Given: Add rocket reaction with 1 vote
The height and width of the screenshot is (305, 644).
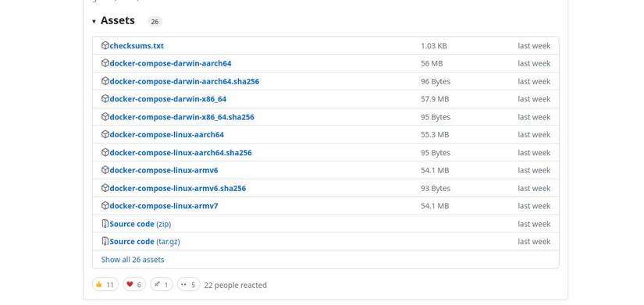Looking at the screenshot, I should pyautogui.click(x=162, y=285).
